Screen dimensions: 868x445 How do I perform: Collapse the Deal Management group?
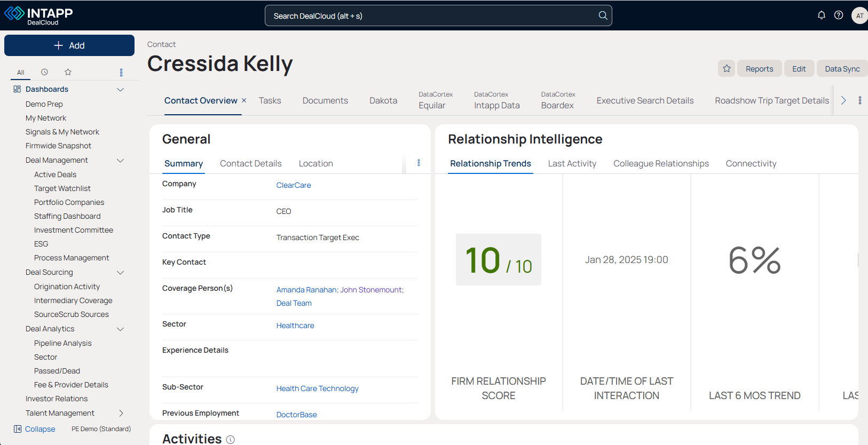click(121, 160)
